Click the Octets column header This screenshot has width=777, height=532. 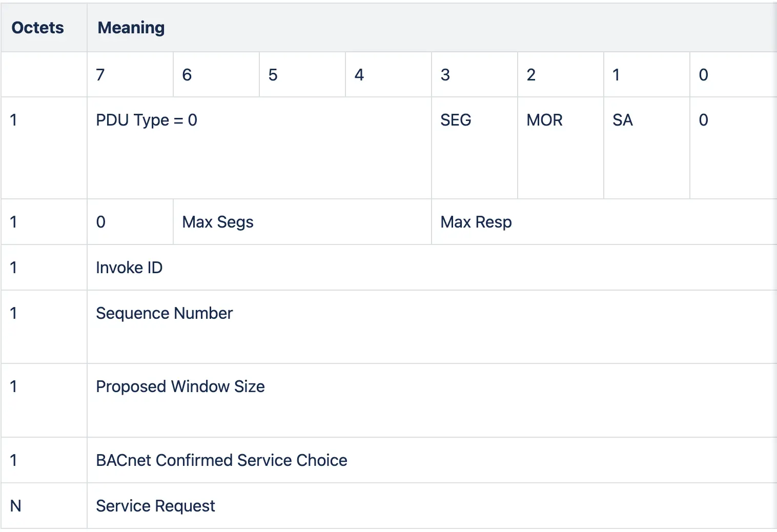click(x=37, y=28)
